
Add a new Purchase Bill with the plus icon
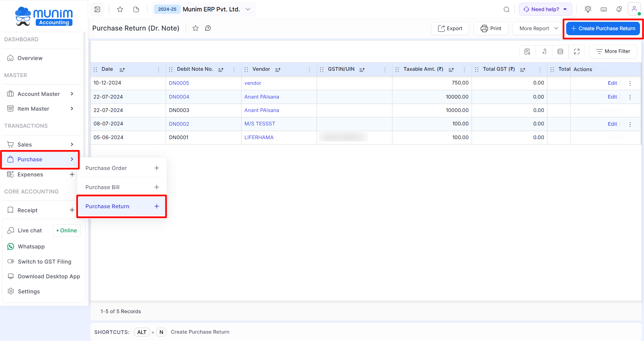click(157, 187)
